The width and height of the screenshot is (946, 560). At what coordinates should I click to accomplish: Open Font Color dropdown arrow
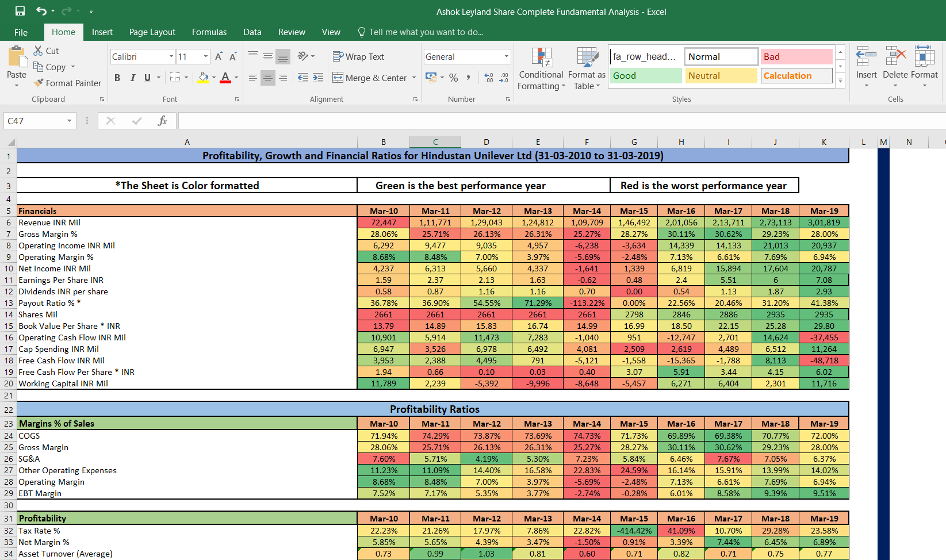pyautogui.click(x=236, y=78)
